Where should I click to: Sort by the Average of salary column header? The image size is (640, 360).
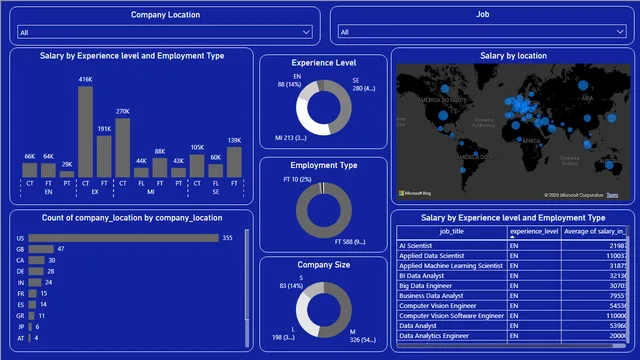(x=594, y=231)
